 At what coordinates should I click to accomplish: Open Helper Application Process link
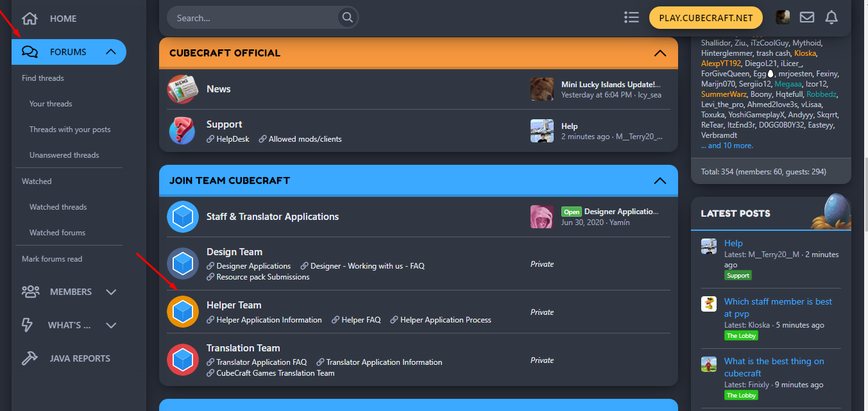(x=446, y=320)
